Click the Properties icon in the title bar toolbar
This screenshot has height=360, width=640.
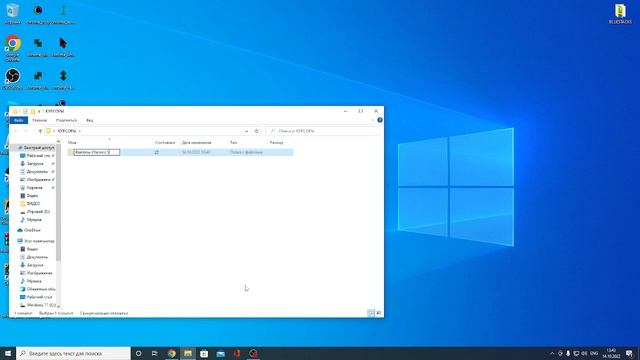(x=25, y=111)
